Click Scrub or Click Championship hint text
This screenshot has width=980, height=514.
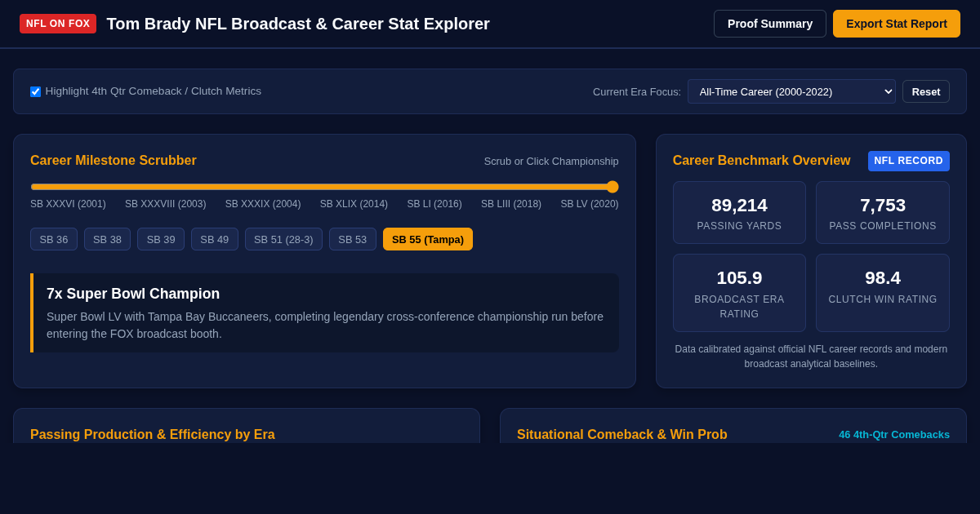tap(551, 161)
